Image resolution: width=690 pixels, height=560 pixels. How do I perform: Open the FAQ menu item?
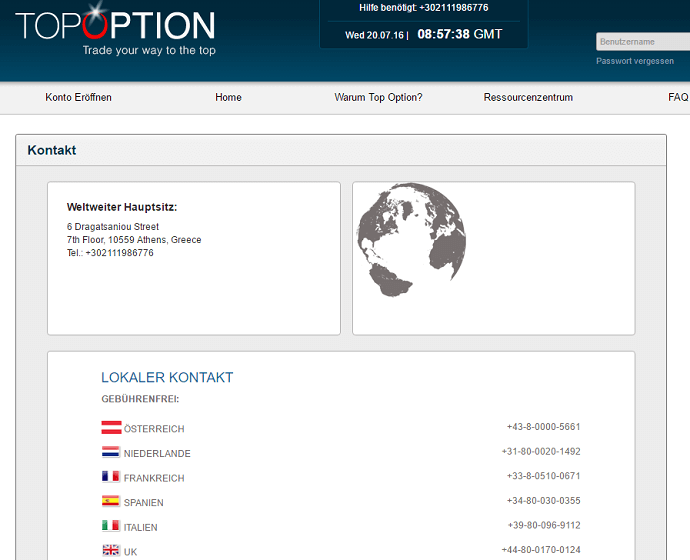(x=678, y=97)
